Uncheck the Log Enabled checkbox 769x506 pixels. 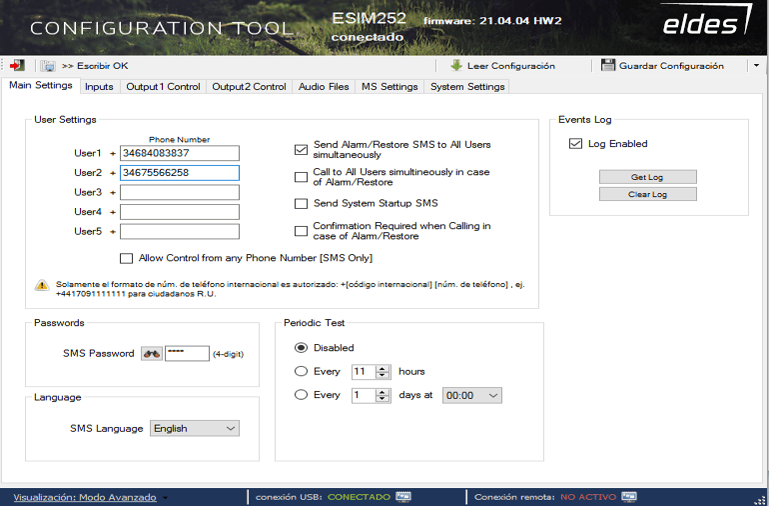(575, 144)
